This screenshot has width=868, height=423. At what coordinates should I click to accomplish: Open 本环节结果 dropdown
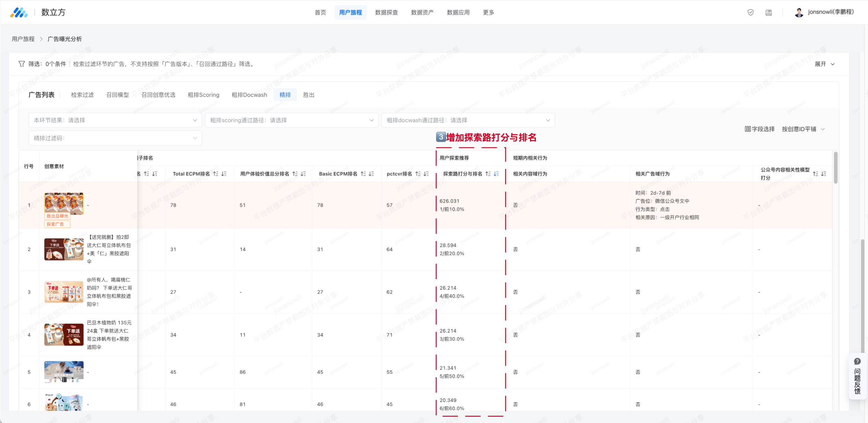(x=115, y=120)
